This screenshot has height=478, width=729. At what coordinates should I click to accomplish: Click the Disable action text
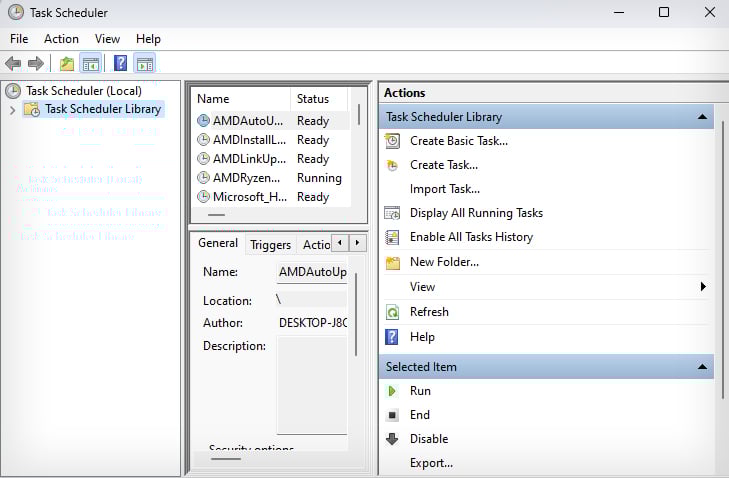pyautogui.click(x=429, y=439)
